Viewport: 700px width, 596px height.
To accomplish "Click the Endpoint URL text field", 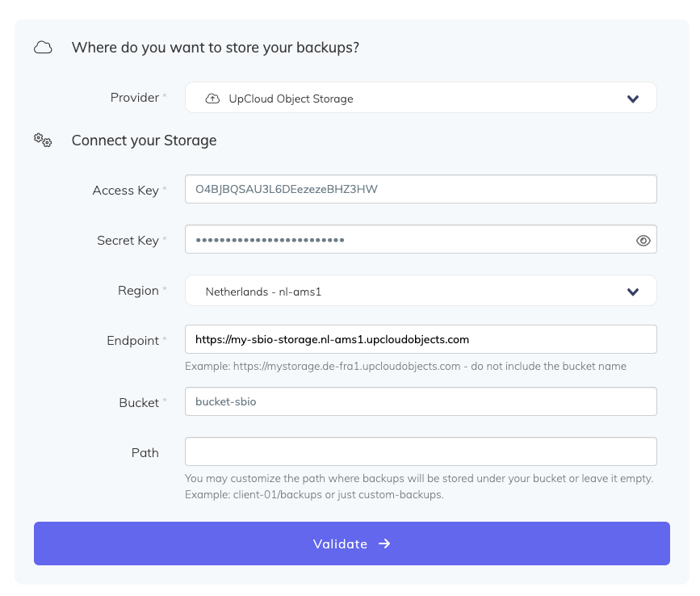I will click(420, 340).
